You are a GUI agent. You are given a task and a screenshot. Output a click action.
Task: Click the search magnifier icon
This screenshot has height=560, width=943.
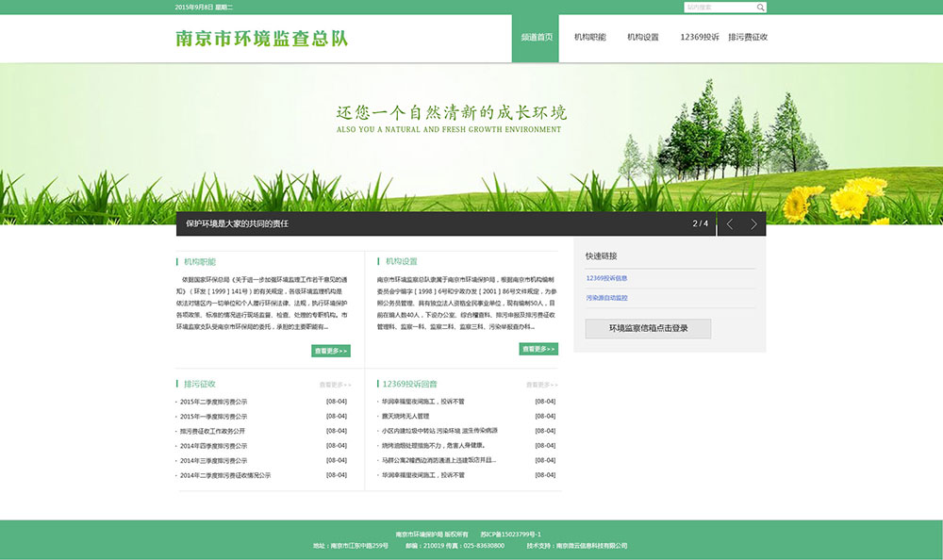click(x=760, y=8)
